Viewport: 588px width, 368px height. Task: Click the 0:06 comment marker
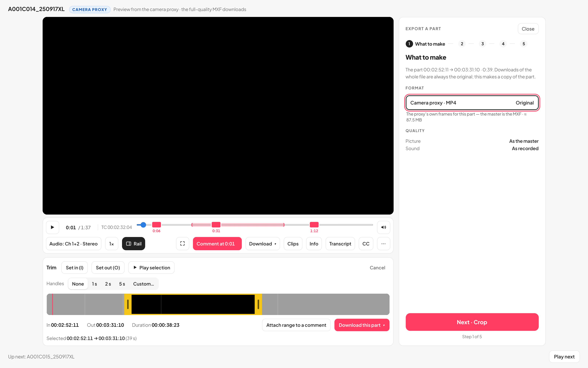[x=157, y=225]
